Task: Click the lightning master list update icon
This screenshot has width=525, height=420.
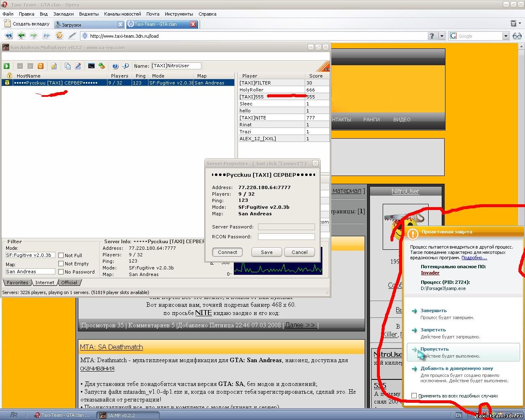Action: click(54, 66)
